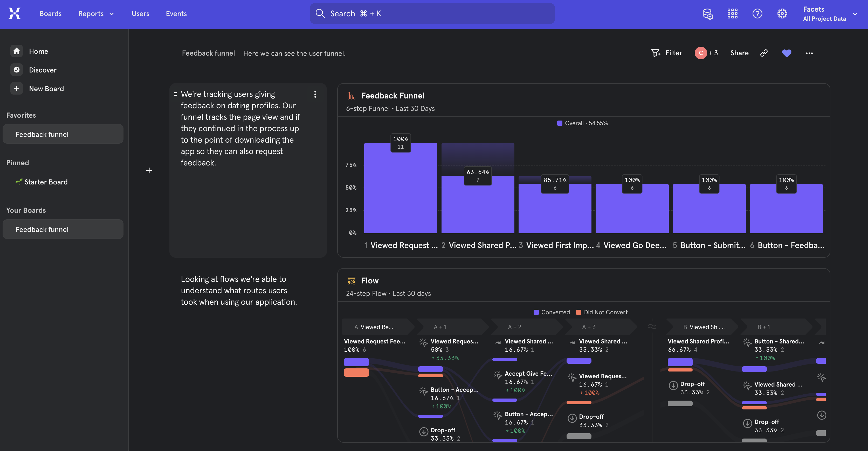Click the Filter button
This screenshot has height=451, width=868.
pyautogui.click(x=666, y=53)
